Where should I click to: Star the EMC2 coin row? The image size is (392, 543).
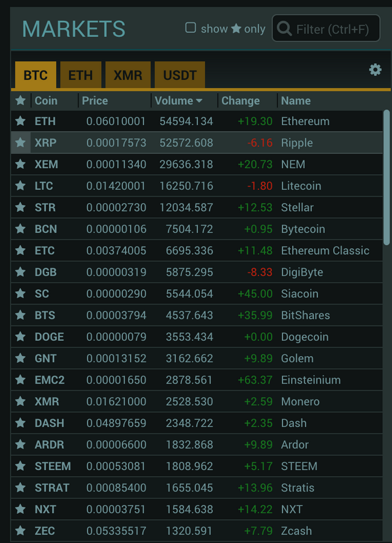(20, 379)
